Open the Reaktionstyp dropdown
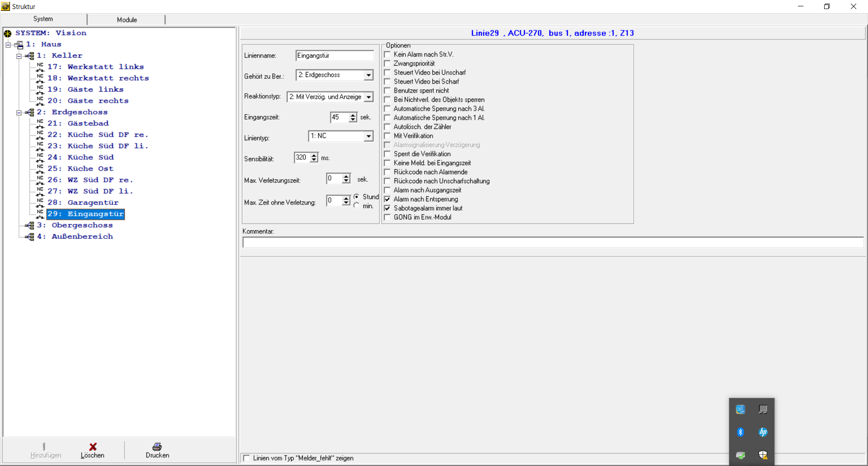The width and height of the screenshot is (868, 466). click(369, 97)
